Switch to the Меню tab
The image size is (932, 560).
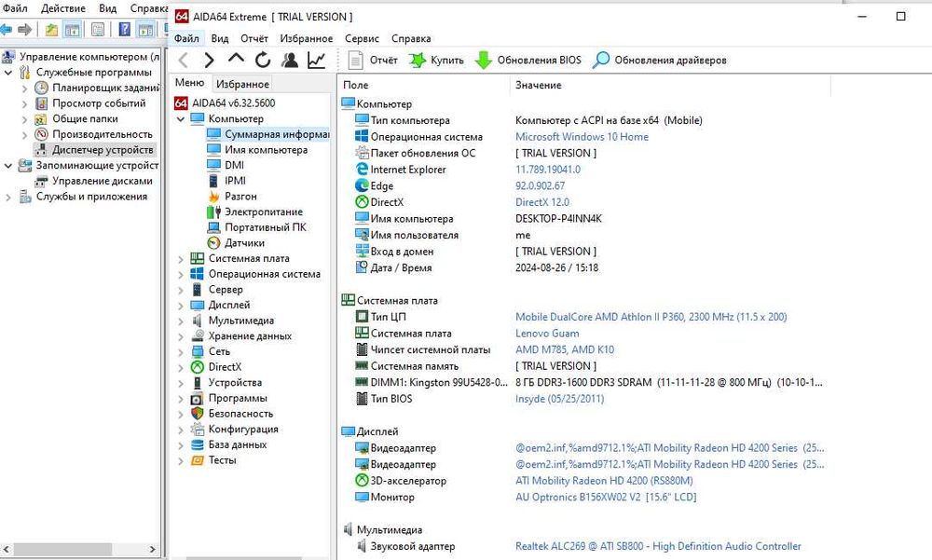pos(189,83)
